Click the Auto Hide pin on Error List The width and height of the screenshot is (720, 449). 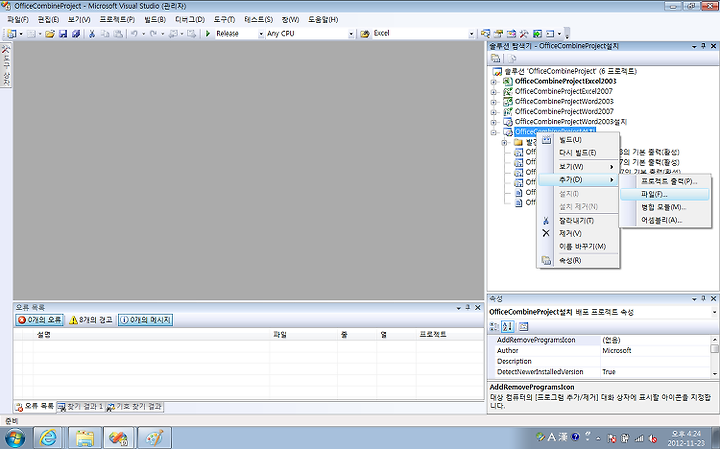(x=468, y=308)
